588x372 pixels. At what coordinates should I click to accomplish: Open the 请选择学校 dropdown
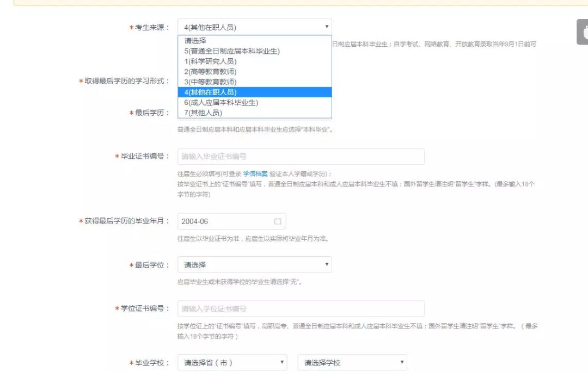click(x=352, y=362)
